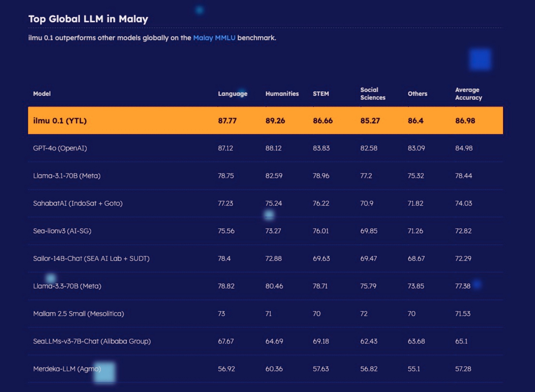Click SahabatAI Language score 77.23
535x392 pixels.
225,203
